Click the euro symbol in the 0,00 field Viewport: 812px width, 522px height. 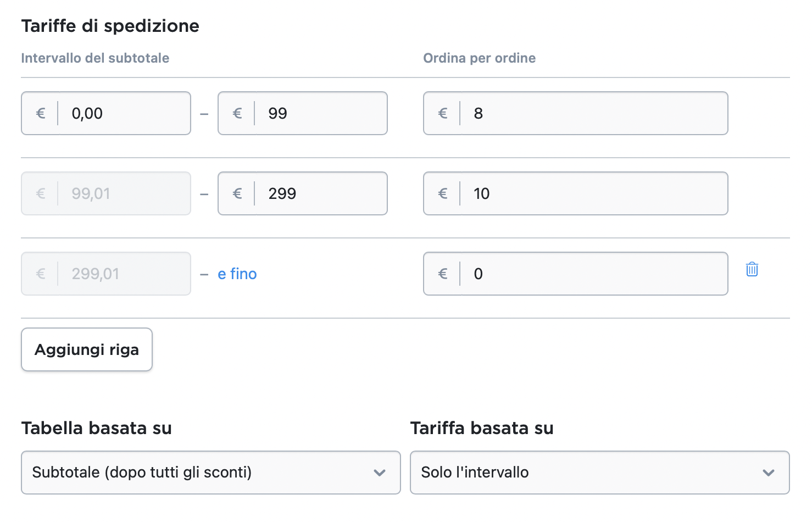pos(40,113)
